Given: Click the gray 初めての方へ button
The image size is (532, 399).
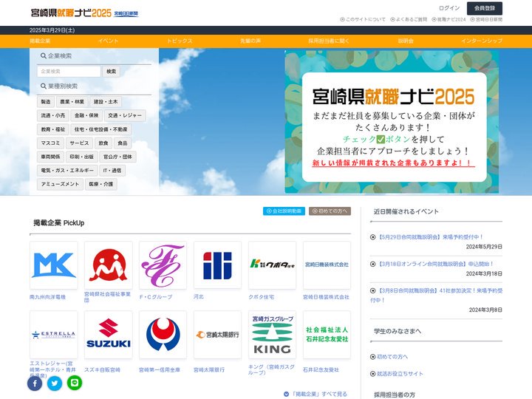Looking at the screenshot, I should point(330,211).
